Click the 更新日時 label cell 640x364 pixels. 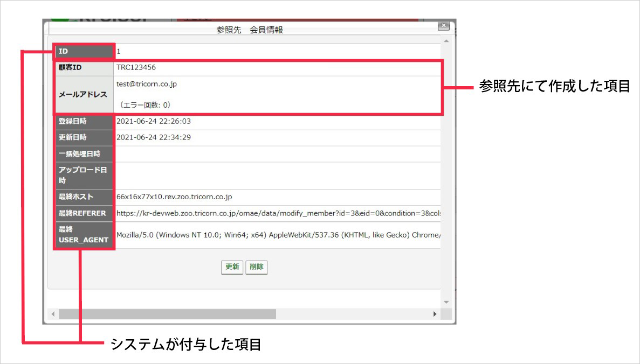point(84,137)
